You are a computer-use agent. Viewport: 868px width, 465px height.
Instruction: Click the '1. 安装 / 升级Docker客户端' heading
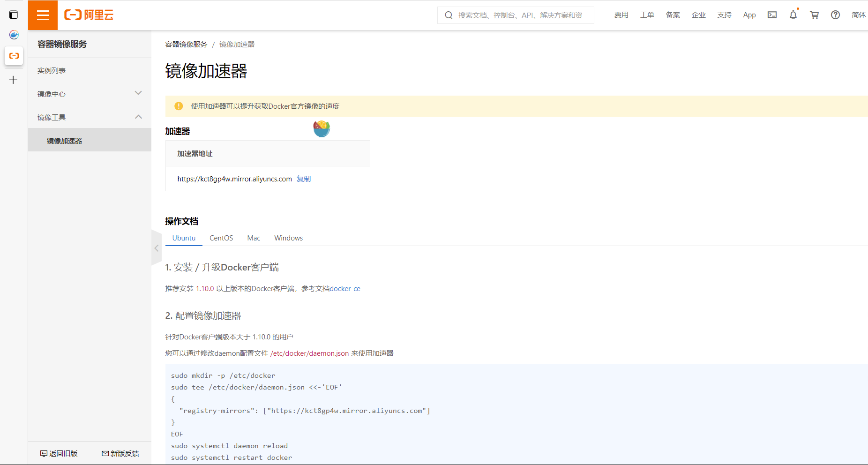tap(222, 267)
